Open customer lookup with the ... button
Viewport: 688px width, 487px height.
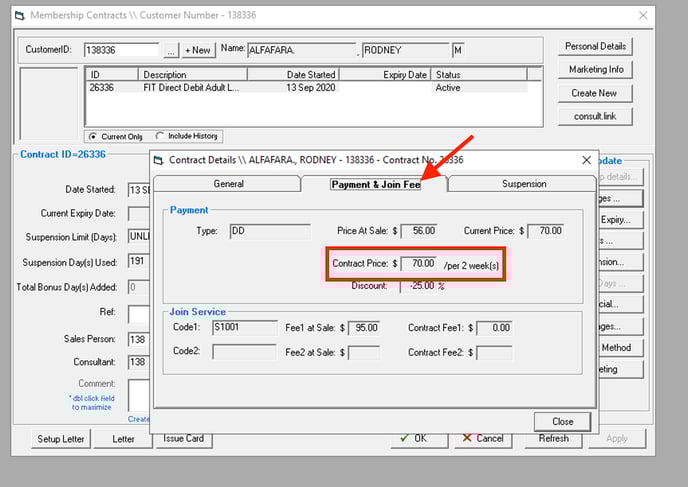[171, 50]
